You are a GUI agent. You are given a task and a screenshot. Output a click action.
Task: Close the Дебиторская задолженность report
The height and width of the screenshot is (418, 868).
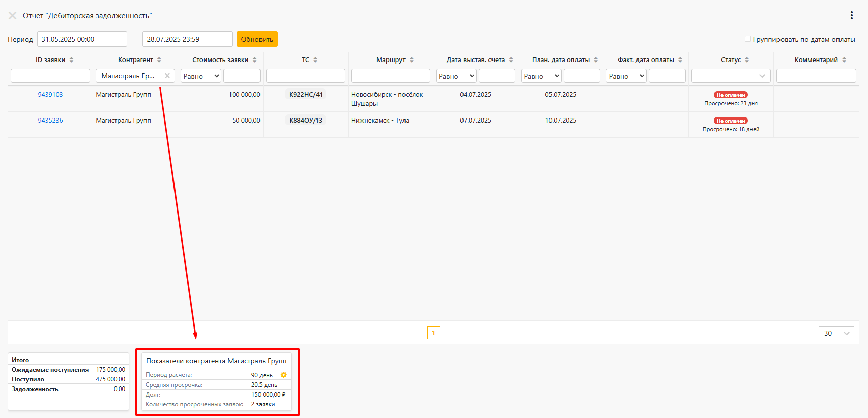[x=13, y=16]
